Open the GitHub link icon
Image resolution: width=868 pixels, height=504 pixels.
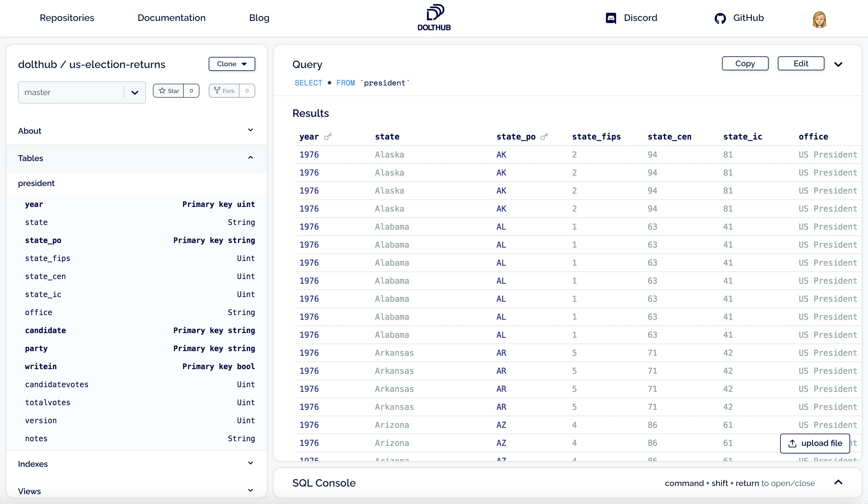click(720, 18)
